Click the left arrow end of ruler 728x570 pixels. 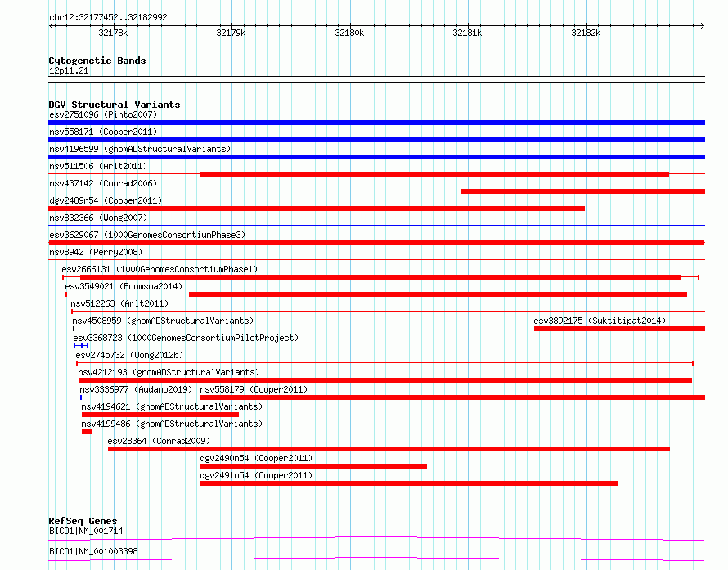pos(51,26)
